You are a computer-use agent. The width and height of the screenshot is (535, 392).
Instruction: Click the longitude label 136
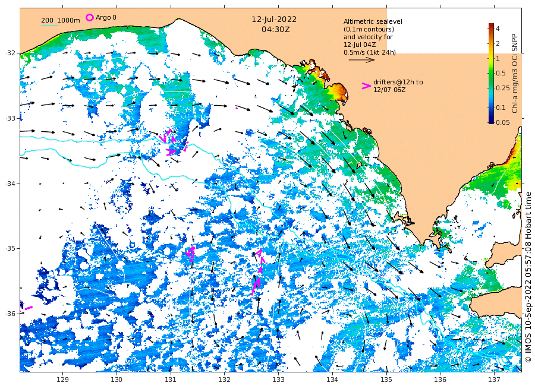pos(440,380)
